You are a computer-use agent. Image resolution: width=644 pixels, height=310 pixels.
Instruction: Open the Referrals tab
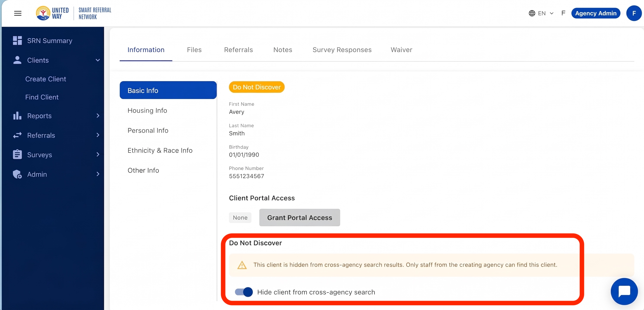(238, 50)
